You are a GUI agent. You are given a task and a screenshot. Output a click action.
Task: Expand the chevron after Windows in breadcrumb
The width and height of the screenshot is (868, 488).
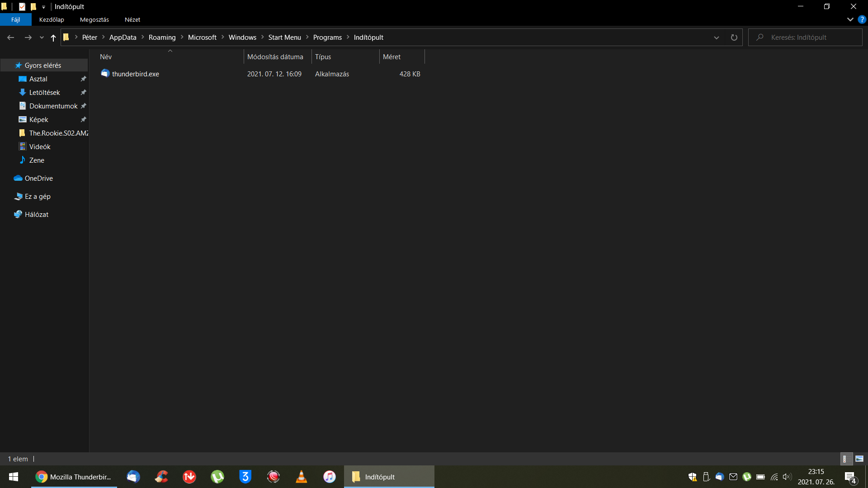click(262, 38)
